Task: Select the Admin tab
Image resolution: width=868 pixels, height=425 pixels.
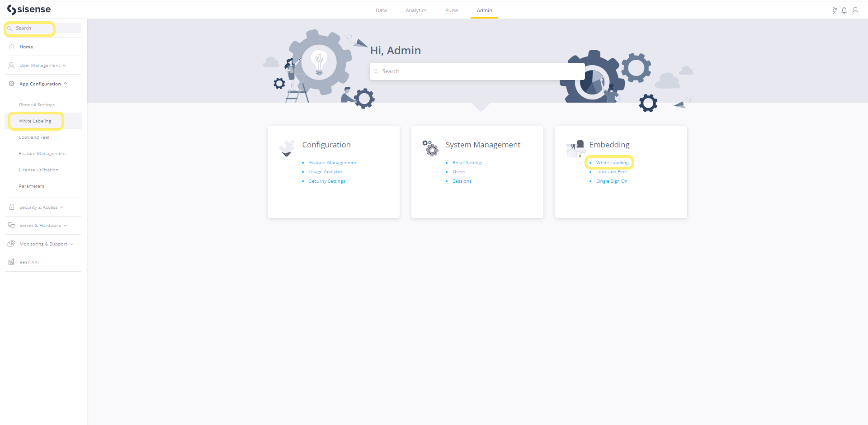Action: point(484,10)
